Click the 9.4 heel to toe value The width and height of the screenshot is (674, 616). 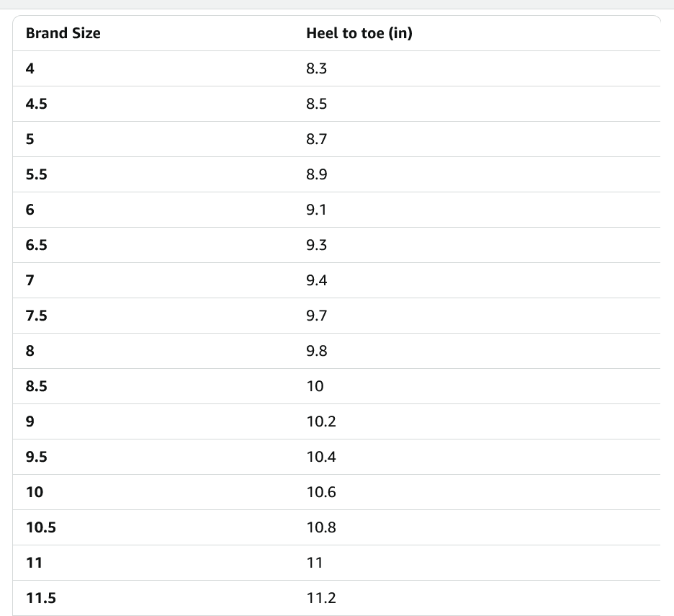[317, 280]
